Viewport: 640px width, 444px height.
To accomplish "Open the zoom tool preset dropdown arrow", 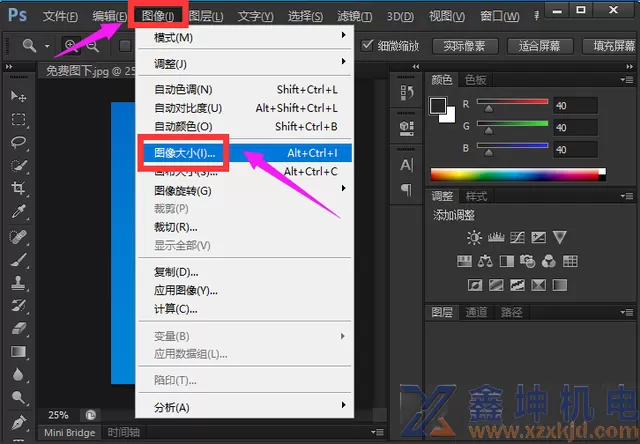I will click(x=47, y=46).
